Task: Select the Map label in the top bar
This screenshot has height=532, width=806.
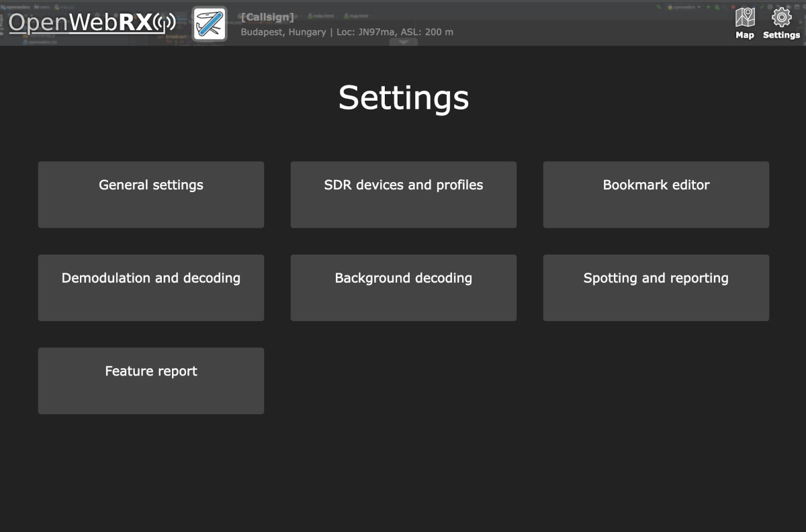Action: click(x=744, y=36)
